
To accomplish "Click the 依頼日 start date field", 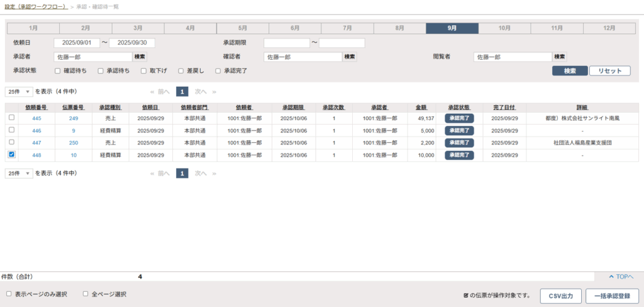I will pos(77,43).
